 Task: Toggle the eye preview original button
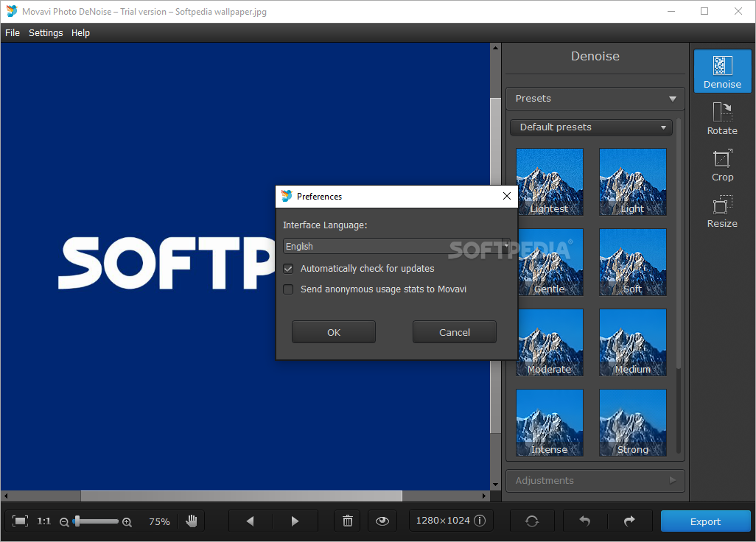pos(382,521)
